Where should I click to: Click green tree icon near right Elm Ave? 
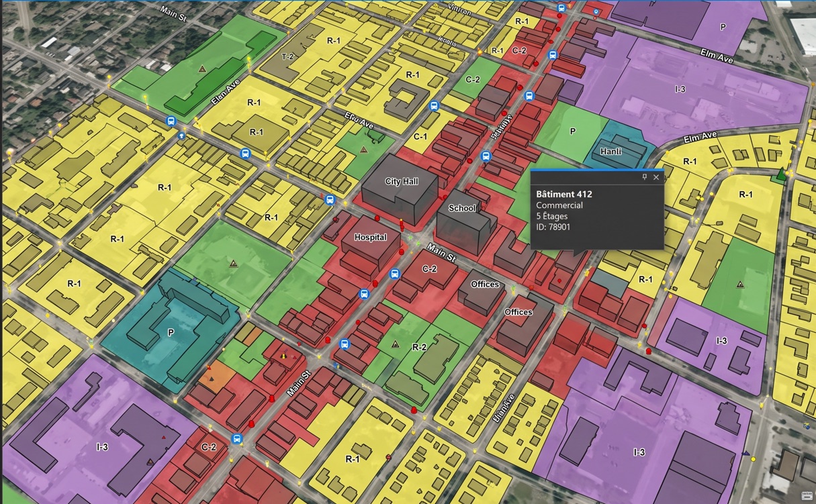[780, 177]
